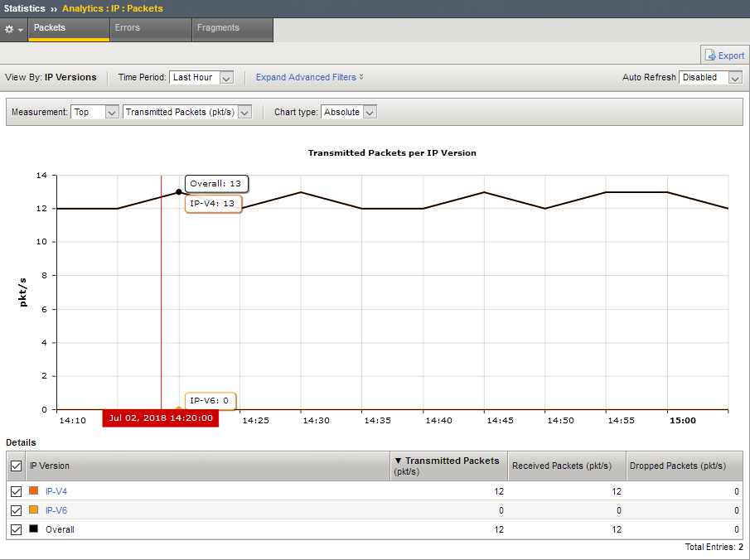The height and width of the screenshot is (560, 750).
Task: Click the Overall data point on chart
Action: coord(179,192)
